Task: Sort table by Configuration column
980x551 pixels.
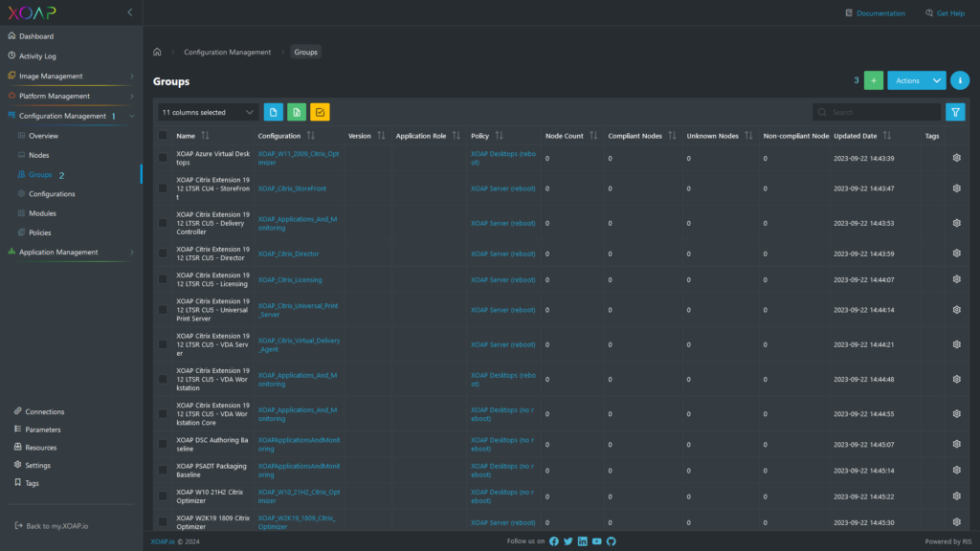Action: point(311,136)
